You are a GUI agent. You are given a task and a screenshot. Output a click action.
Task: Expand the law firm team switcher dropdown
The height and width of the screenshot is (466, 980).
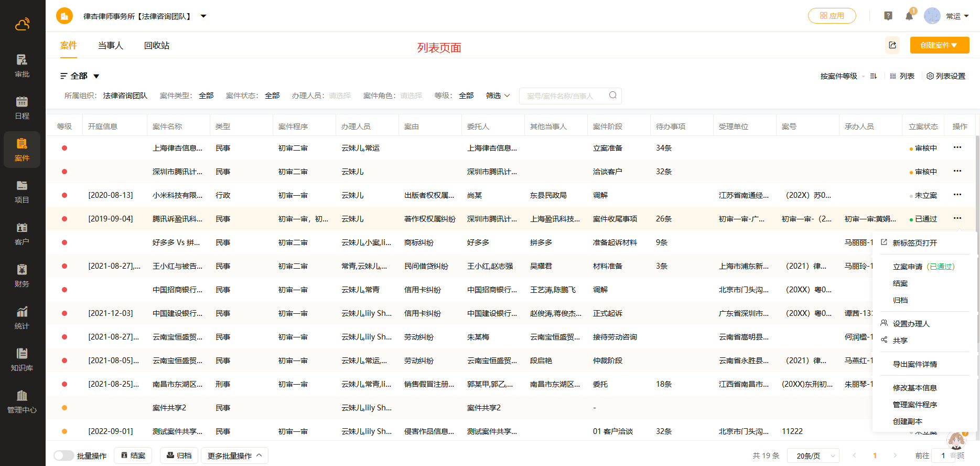(203, 16)
